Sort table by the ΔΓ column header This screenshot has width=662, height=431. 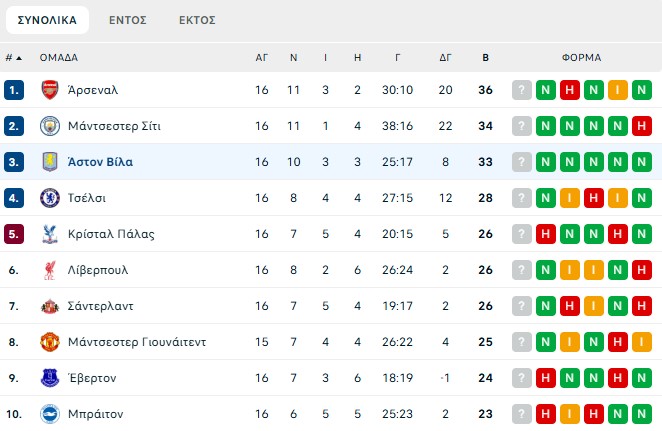tap(445, 58)
